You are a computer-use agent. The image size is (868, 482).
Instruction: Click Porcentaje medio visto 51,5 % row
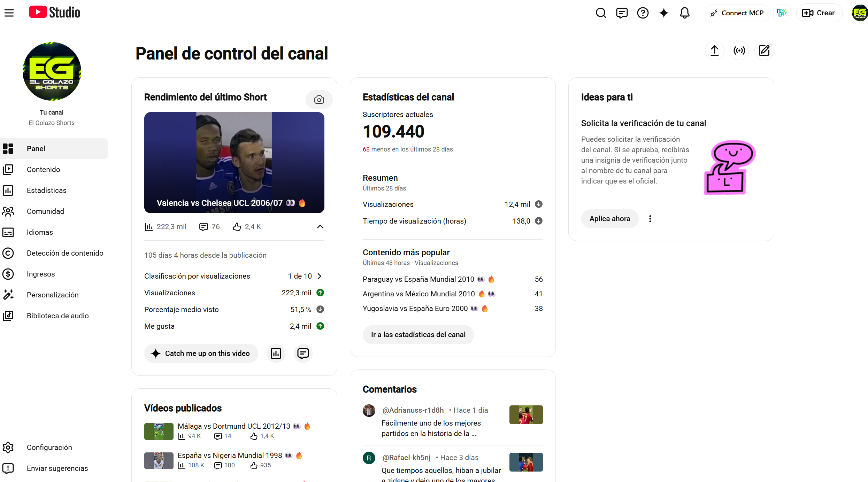pyautogui.click(x=234, y=310)
